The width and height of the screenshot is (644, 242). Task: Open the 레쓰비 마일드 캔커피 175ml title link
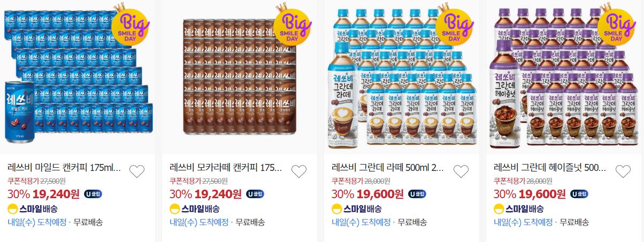tap(64, 168)
